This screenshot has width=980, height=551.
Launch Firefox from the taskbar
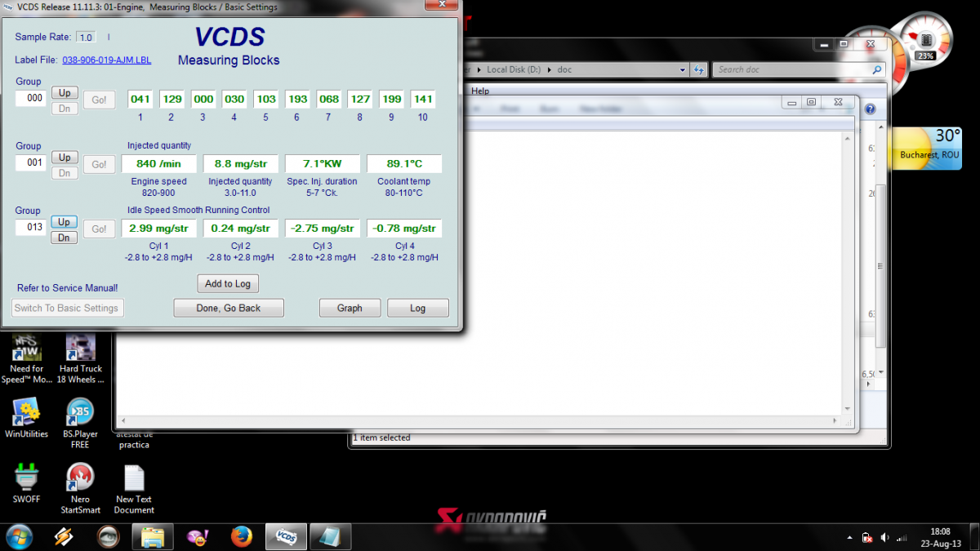point(241,536)
